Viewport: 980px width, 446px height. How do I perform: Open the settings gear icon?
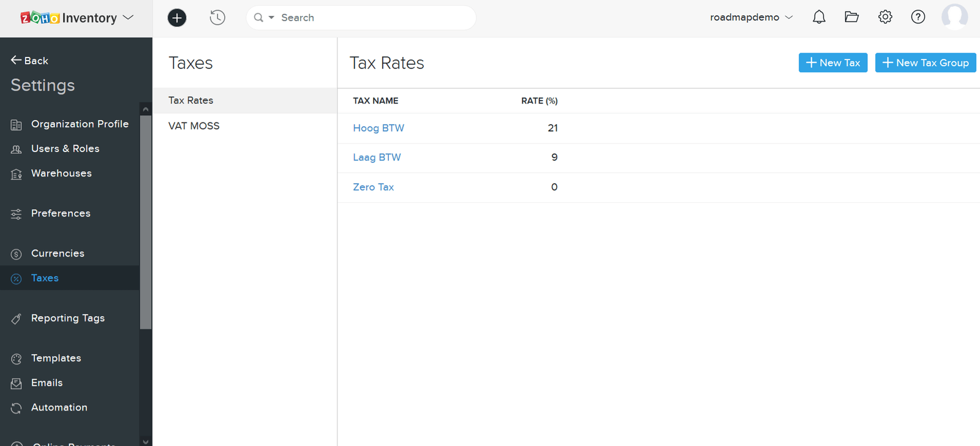885,17
